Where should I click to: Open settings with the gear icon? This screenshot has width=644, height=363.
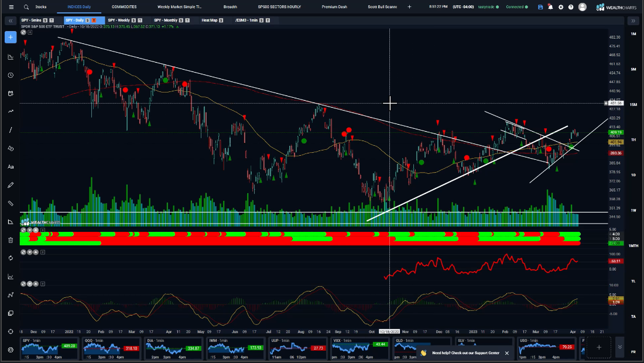(x=561, y=7)
